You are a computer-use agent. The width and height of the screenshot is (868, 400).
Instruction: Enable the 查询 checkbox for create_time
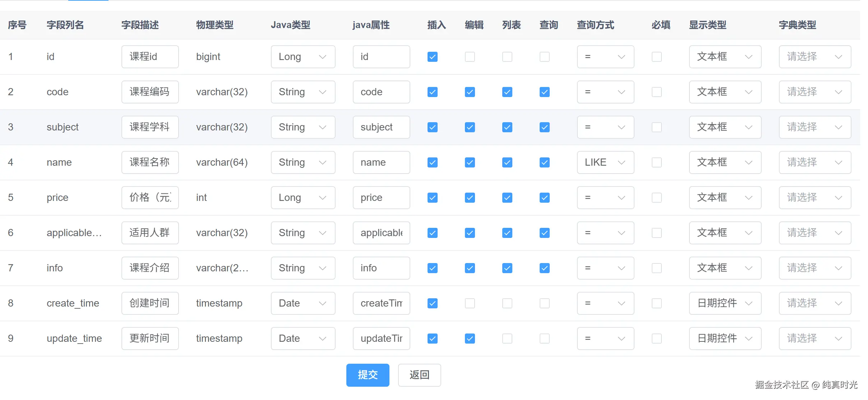[x=544, y=303]
